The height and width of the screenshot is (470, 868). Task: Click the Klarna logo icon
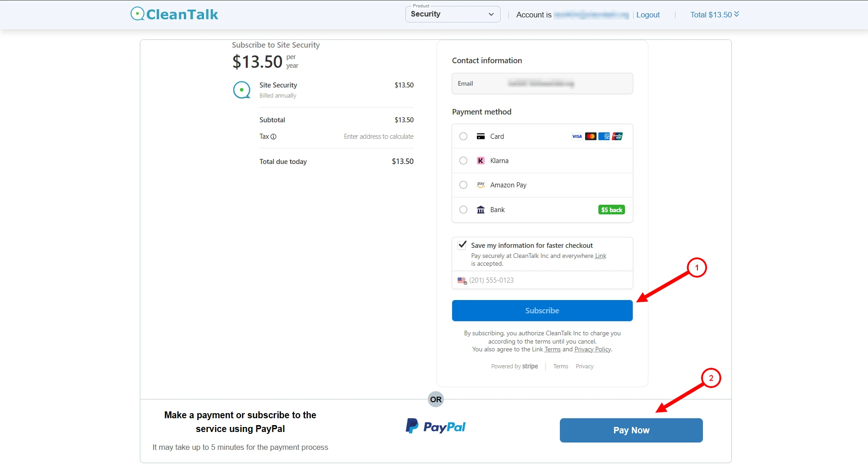(x=481, y=161)
